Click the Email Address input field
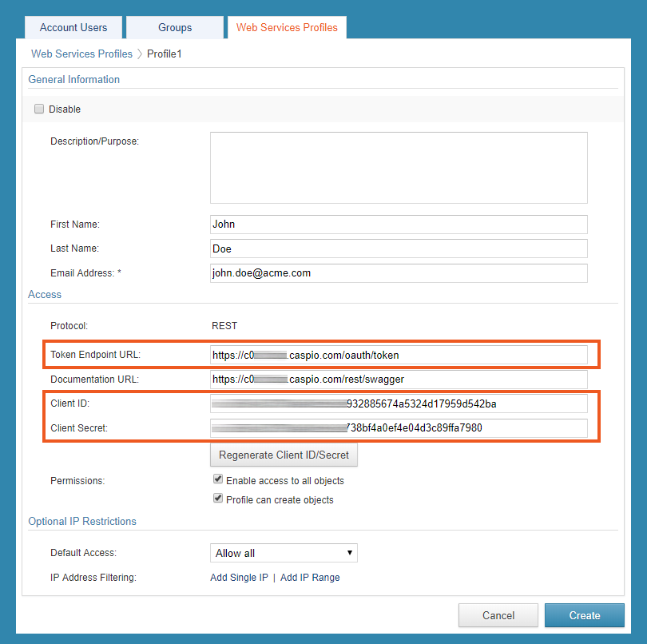 [x=398, y=272]
